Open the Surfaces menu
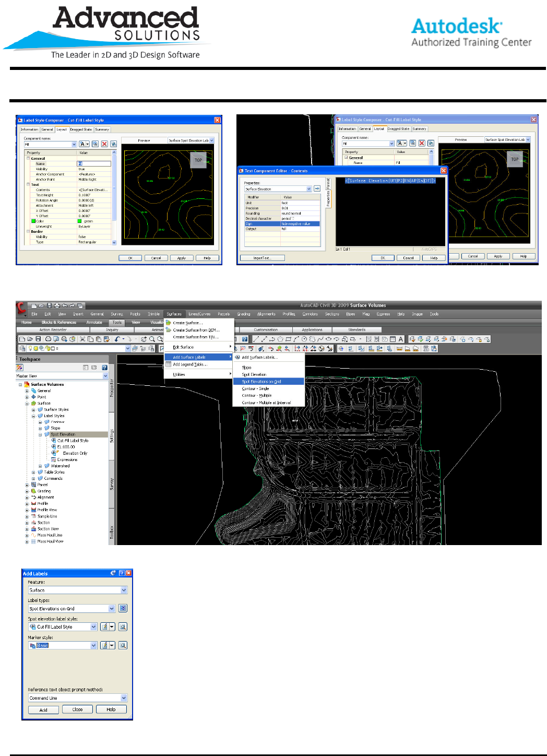The width and height of the screenshot is (547, 756). 174,314
